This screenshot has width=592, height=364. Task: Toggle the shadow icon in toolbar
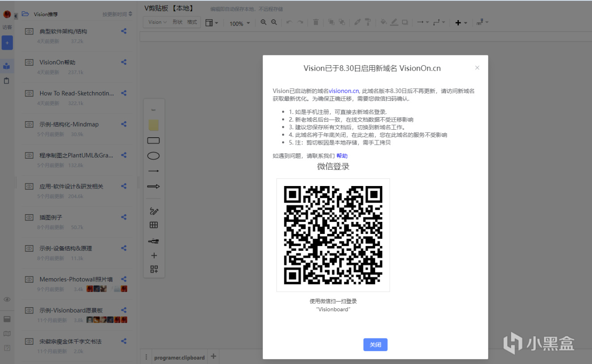[x=405, y=22]
